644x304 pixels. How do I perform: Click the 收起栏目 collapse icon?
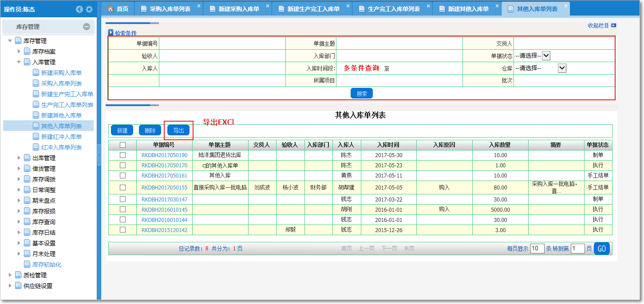[x=613, y=26]
